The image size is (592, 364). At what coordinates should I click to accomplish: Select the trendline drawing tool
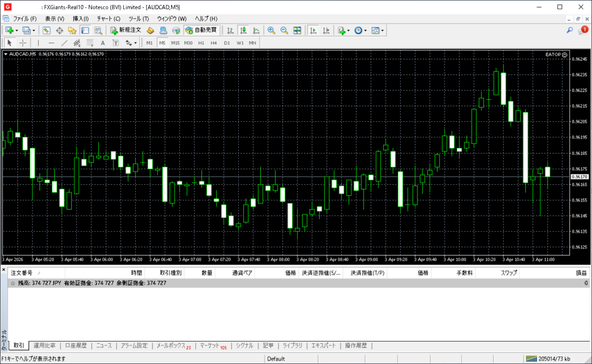click(x=64, y=43)
